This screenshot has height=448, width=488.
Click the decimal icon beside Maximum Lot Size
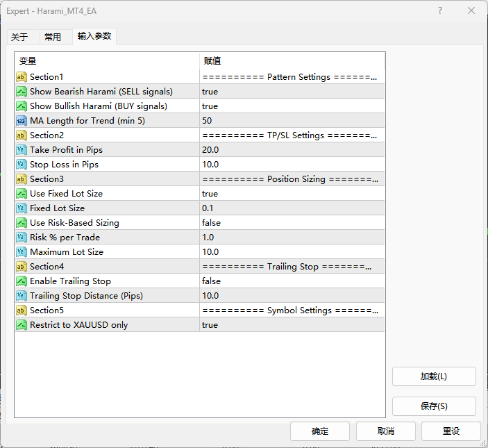[22, 252]
